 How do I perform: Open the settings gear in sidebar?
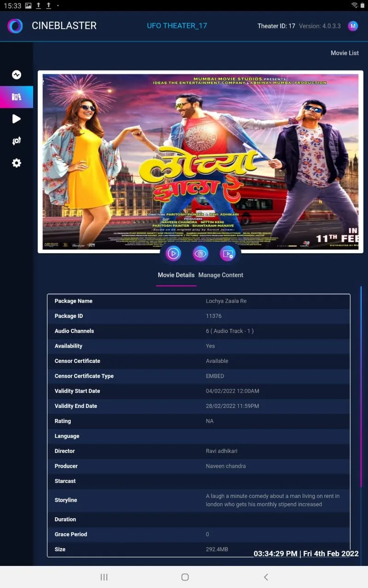[17, 163]
